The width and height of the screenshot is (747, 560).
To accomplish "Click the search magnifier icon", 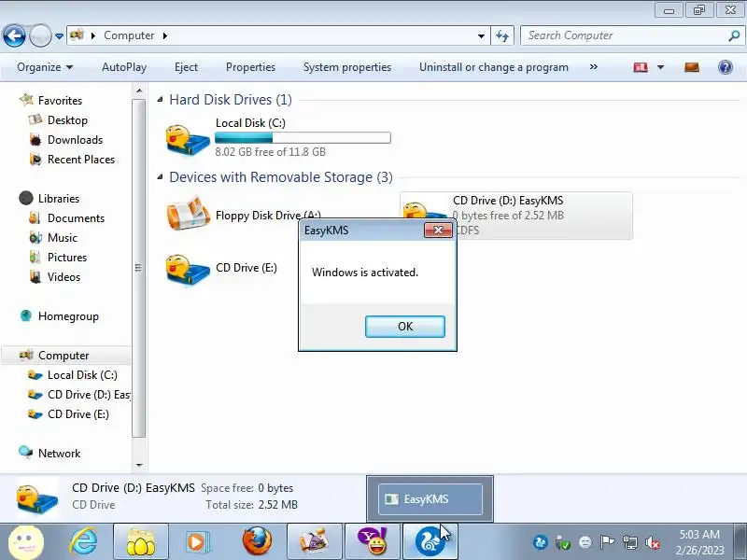I will coord(734,35).
